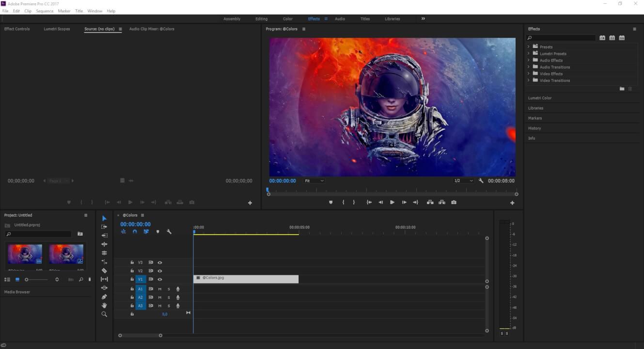Toggle Snap in the timeline

tap(135, 232)
